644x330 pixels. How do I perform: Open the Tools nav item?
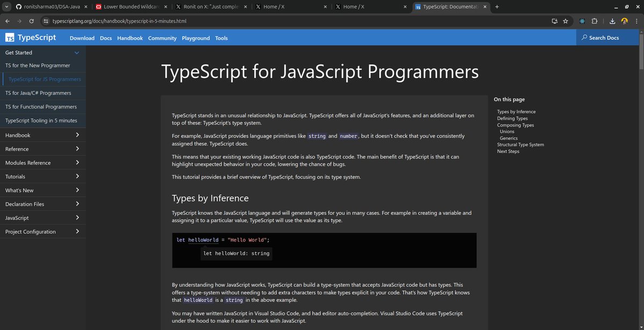click(221, 38)
